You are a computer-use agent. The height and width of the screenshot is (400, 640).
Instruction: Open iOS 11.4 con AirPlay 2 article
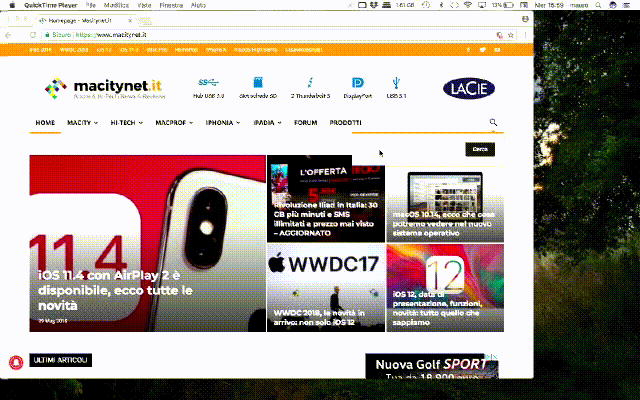coord(115,290)
